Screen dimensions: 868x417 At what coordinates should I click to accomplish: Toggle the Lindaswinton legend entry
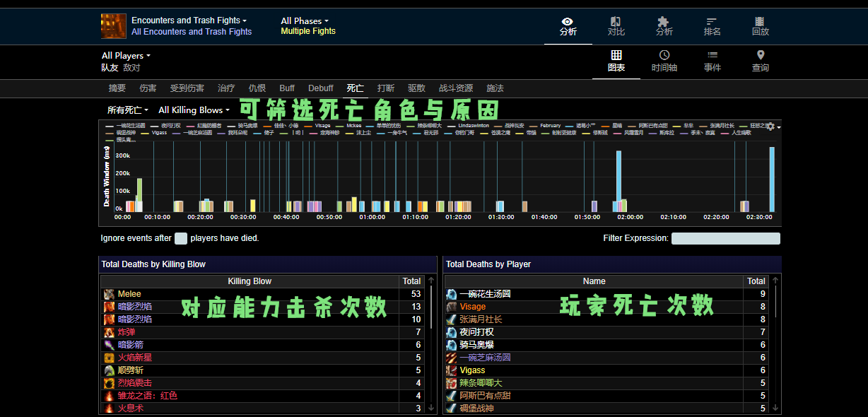473,126
